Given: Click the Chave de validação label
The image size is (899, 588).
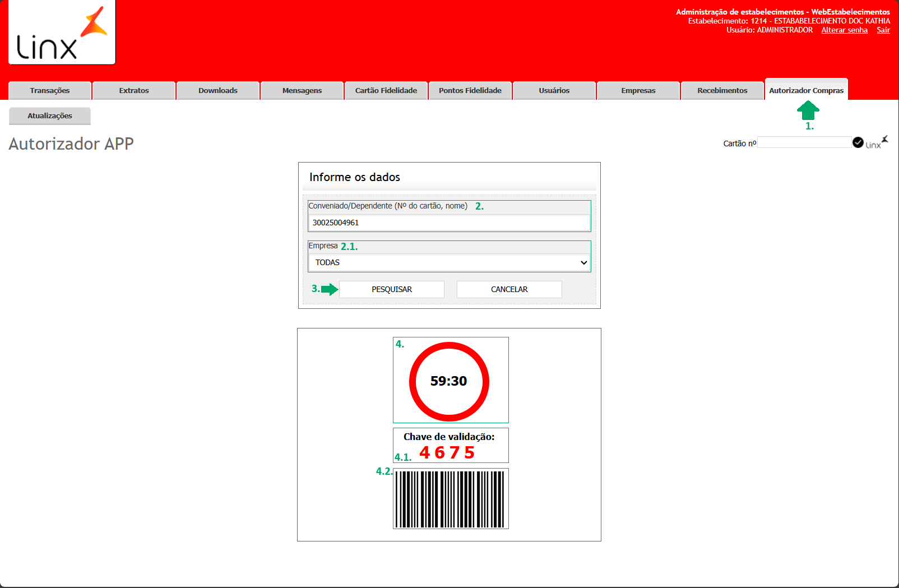Looking at the screenshot, I should click(x=449, y=437).
